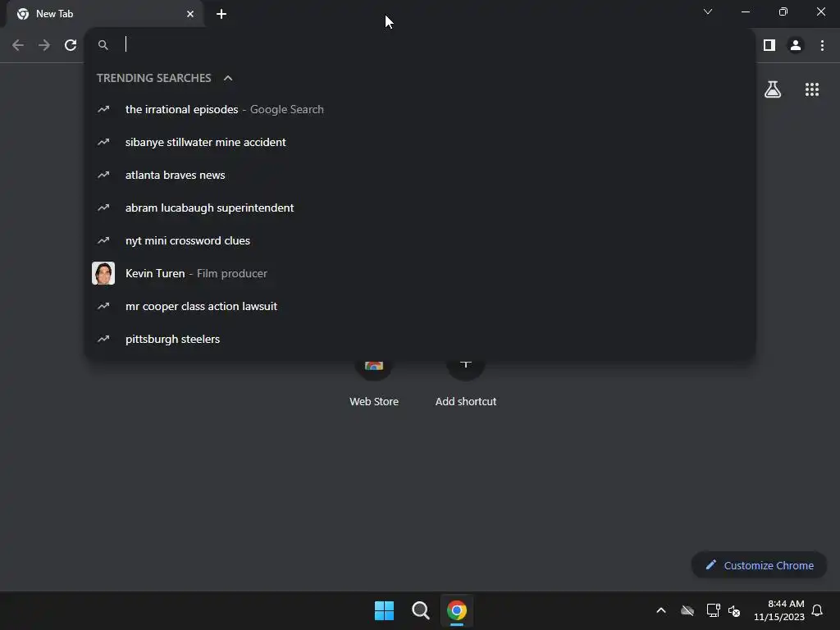
Task: Open the profile avatar menu
Action: tap(796, 46)
